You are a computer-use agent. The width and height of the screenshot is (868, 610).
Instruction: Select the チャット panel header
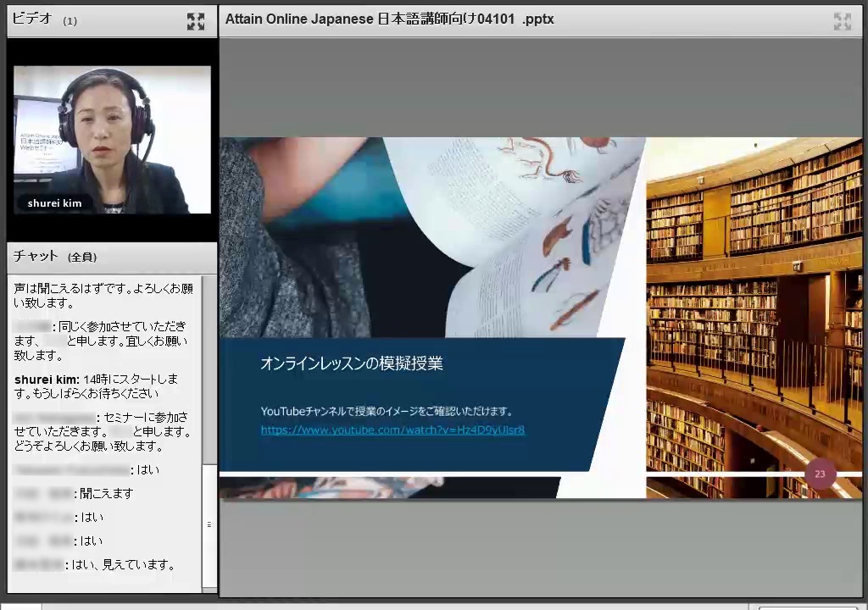pyautogui.click(x=36, y=256)
